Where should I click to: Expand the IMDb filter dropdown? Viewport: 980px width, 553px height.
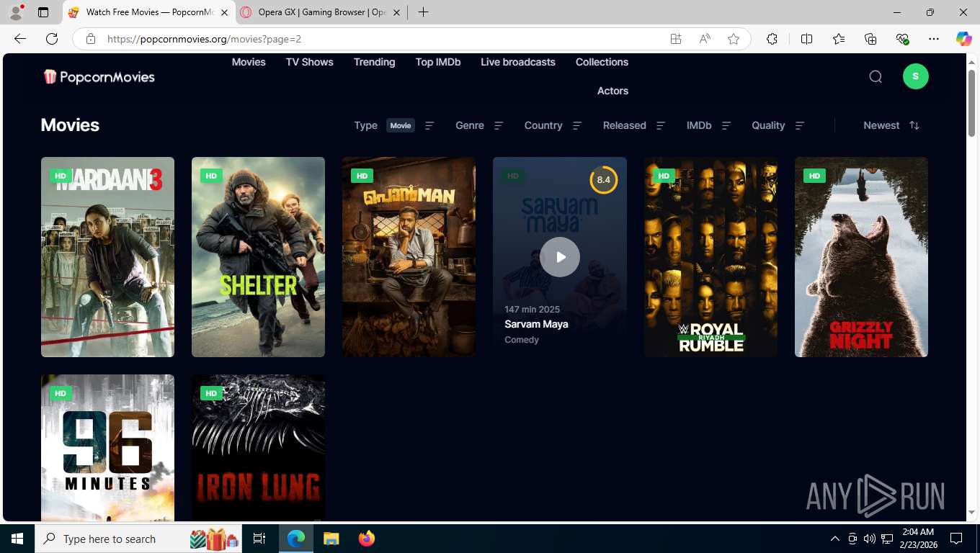[x=709, y=125]
